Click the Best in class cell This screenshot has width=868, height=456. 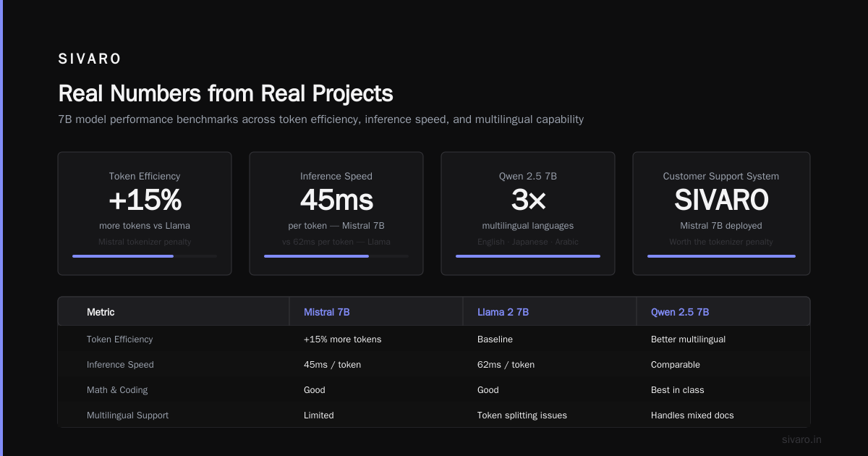click(677, 390)
